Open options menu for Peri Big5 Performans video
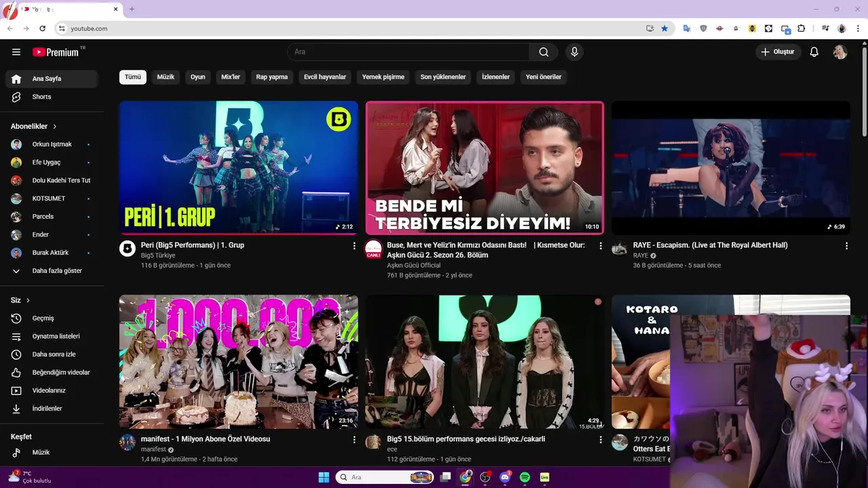868x488 pixels. pos(354,246)
